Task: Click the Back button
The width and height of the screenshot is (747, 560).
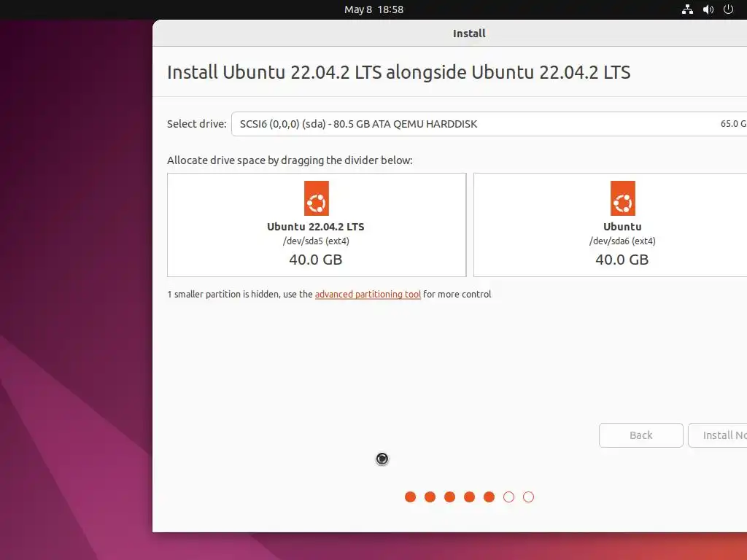Action: (x=640, y=435)
